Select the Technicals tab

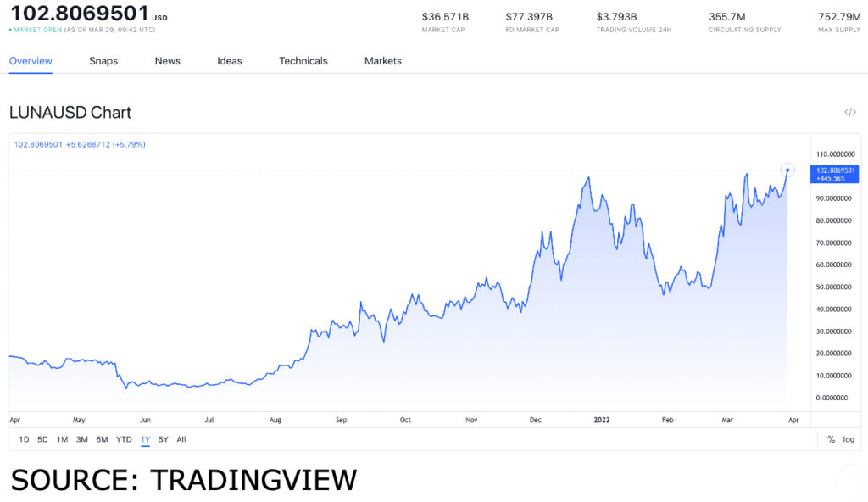click(x=303, y=61)
